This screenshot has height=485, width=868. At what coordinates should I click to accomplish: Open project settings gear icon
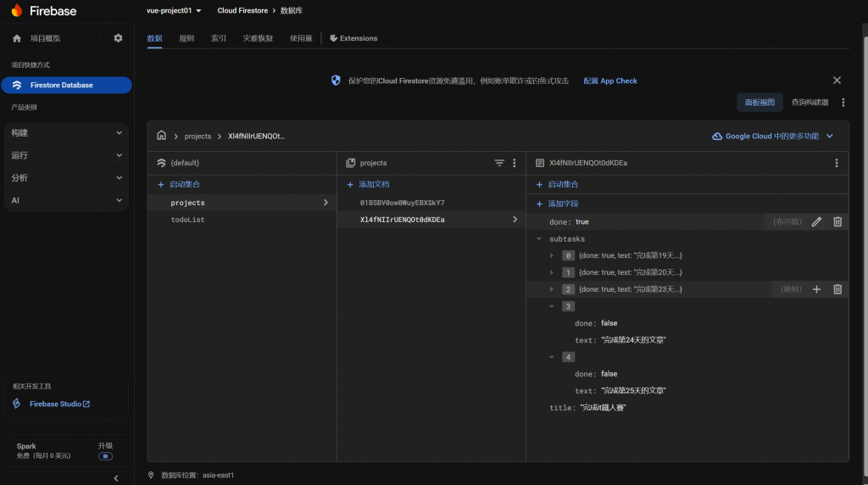[118, 38]
